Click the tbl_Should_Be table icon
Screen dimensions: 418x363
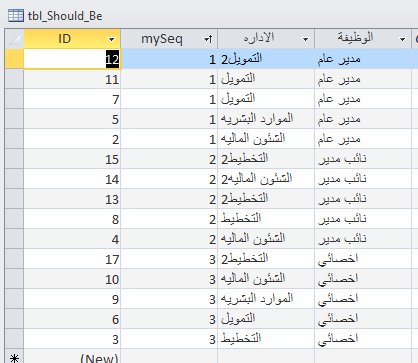[16, 16]
